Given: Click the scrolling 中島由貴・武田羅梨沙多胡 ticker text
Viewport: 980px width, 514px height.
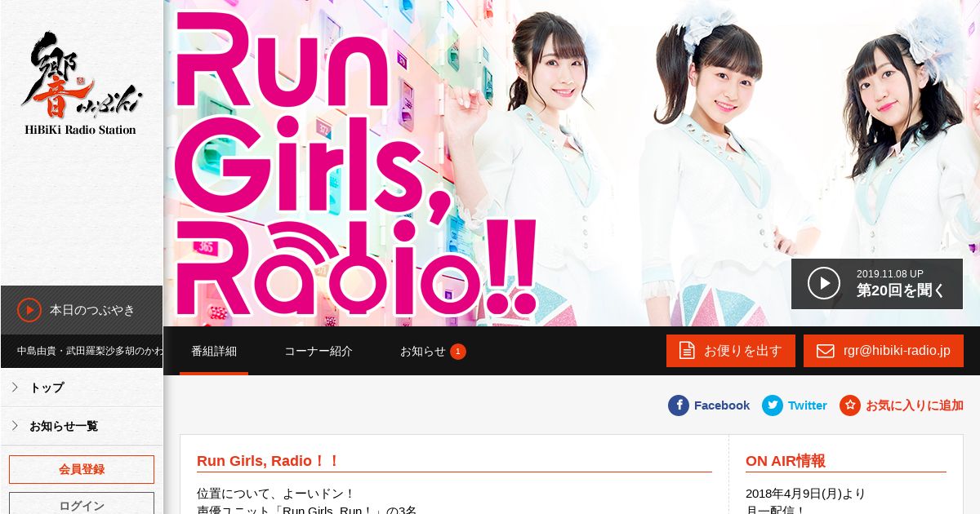Looking at the screenshot, I should (x=90, y=351).
